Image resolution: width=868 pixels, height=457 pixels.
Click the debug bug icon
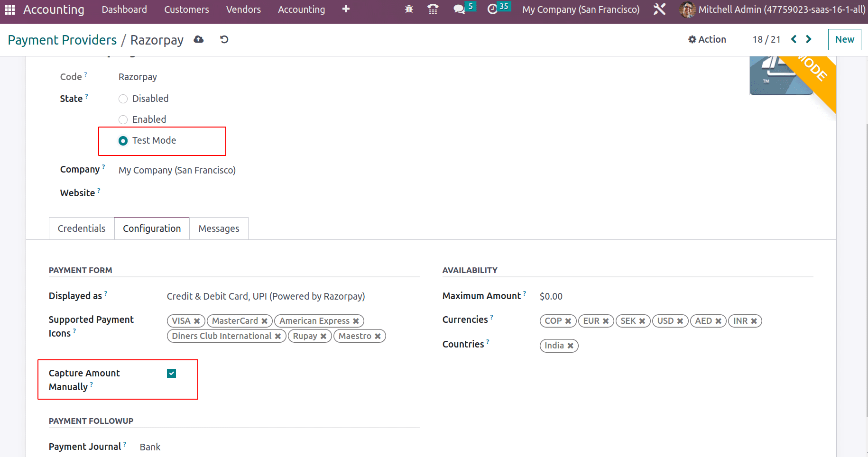[x=409, y=9]
